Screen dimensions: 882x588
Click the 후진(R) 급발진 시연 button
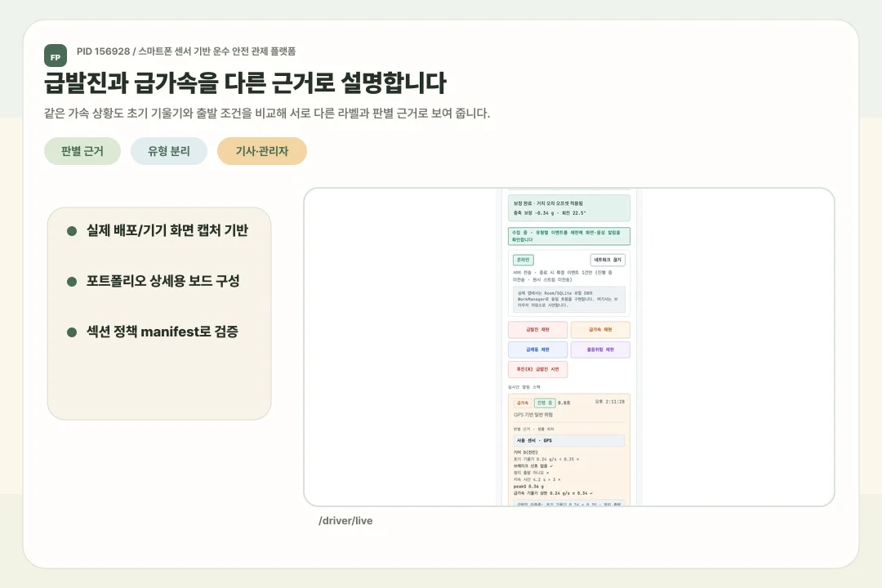537,369
